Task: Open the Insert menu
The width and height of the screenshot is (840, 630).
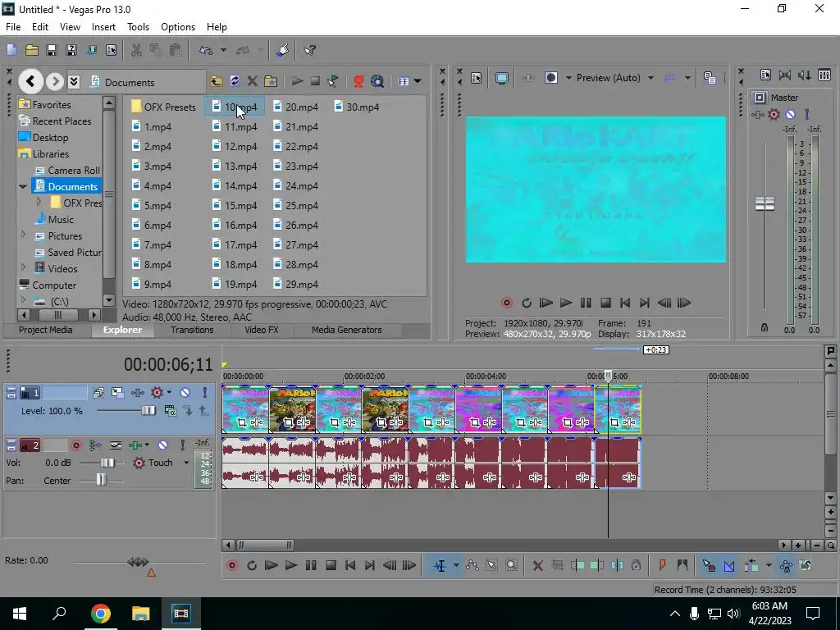Action: 103,27
